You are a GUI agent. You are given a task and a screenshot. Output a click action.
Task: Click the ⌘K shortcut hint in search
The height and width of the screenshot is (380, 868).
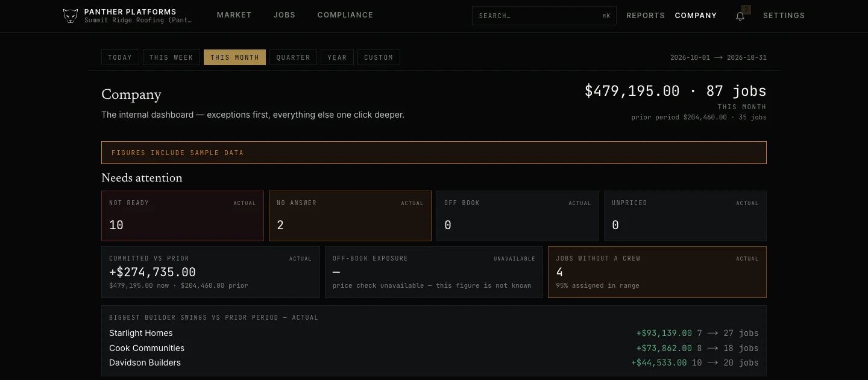[606, 16]
